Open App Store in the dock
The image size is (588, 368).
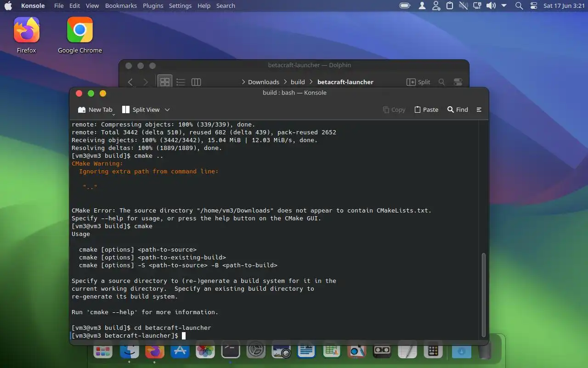(180, 351)
